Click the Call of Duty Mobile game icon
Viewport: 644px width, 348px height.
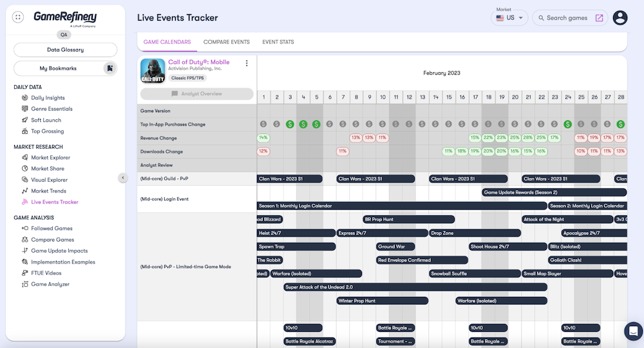click(153, 71)
